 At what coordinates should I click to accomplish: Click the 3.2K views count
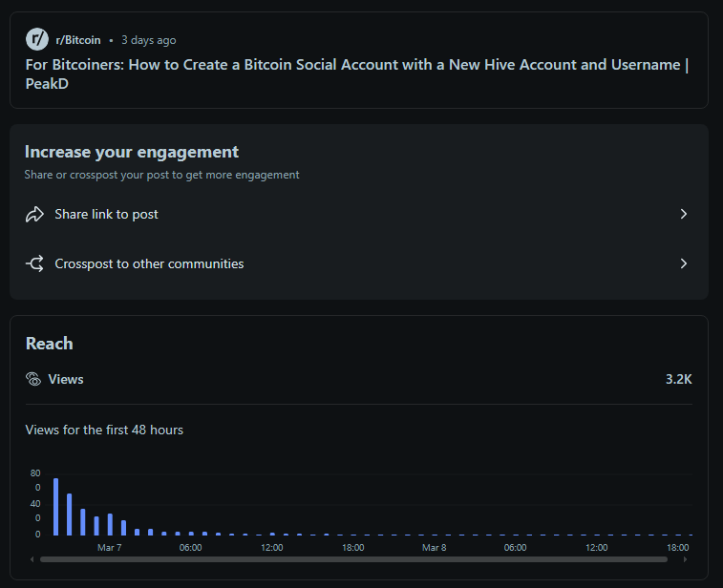679,379
